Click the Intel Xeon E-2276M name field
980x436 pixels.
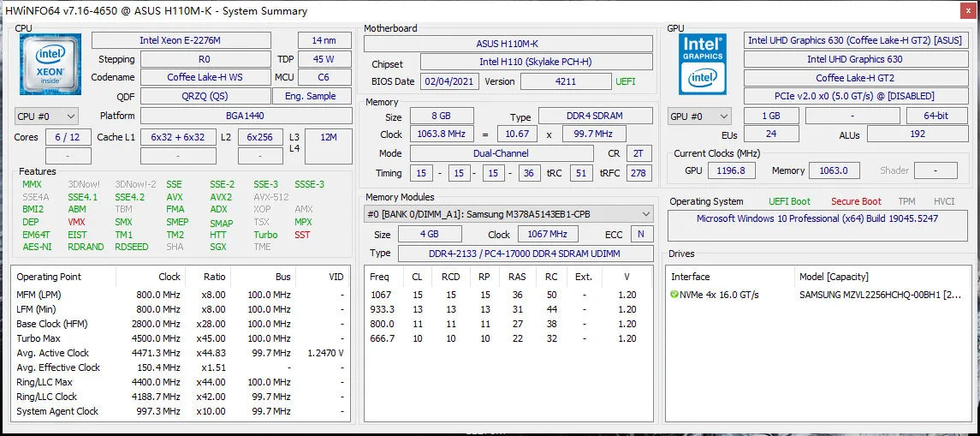181,40
